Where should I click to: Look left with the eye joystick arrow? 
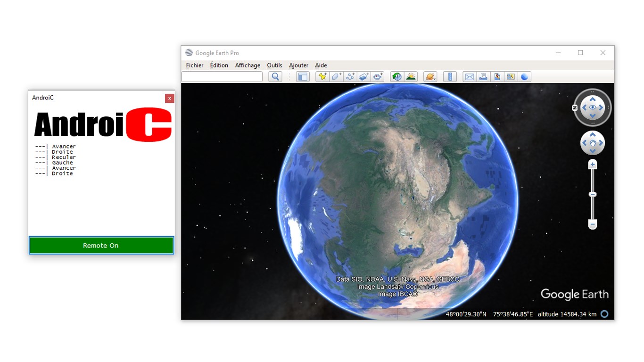click(585, 107)
